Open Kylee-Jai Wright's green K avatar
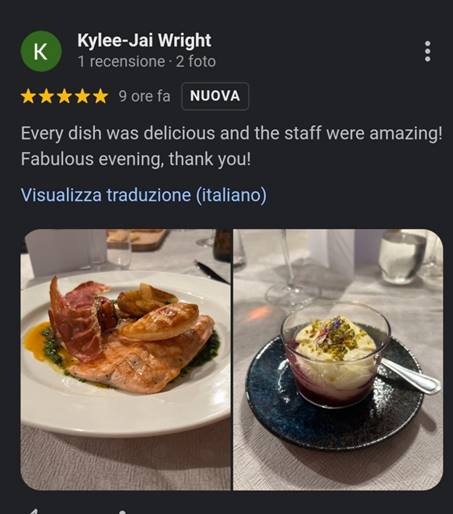The height and width of the screenshot is (514, 453). pyautogui.click(x=41, y=51)
